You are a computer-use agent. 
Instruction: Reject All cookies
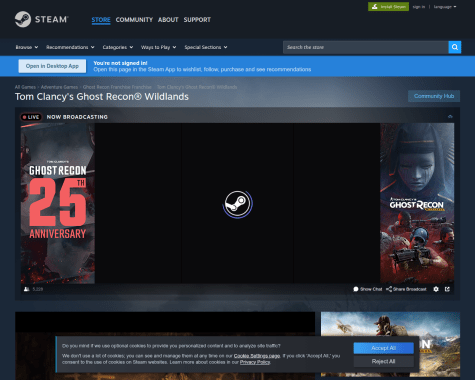pyautogui.click(x=383, y=361)
